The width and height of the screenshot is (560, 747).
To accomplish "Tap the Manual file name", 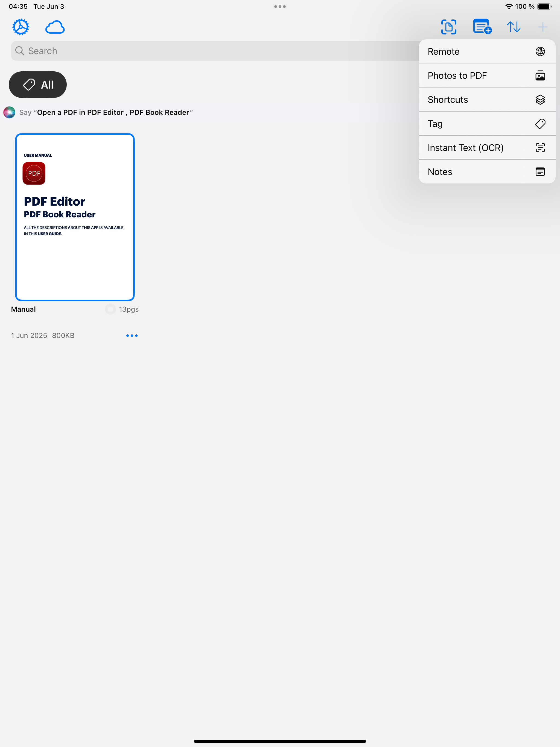I will [x=23, y=309].
